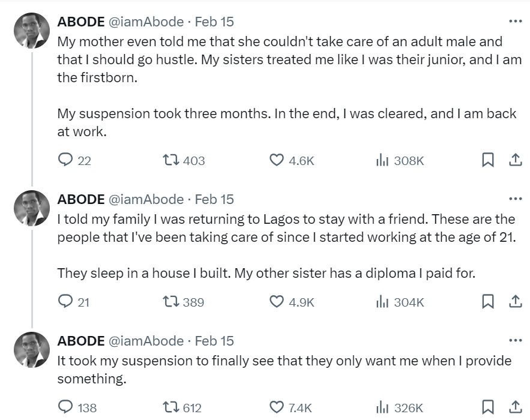The width and height of the screenshot is (530, 420).
Task: Open more options on third tweet
Action: coord(514,341)
